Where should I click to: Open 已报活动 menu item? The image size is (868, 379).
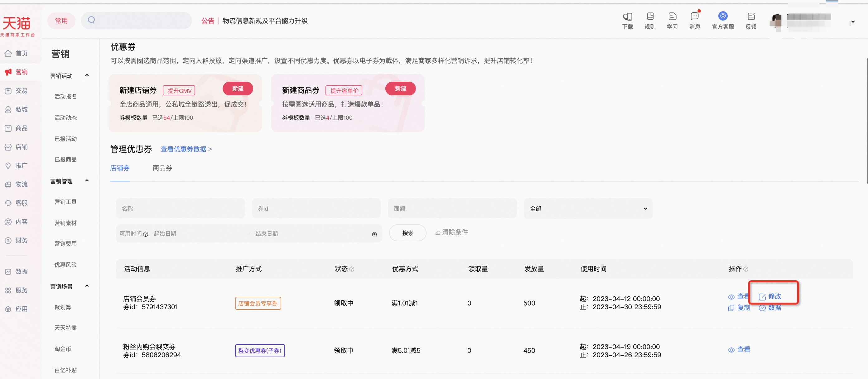65,139
